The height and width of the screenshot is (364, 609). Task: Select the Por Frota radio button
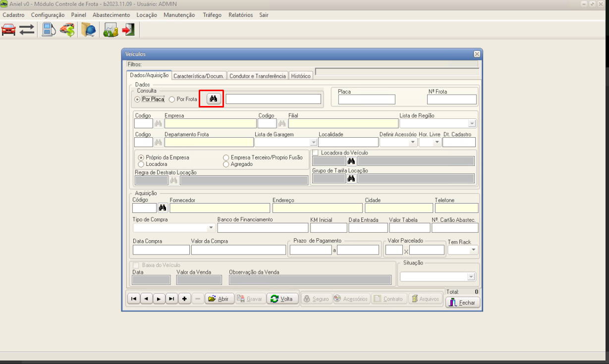[x=172, y=99]
